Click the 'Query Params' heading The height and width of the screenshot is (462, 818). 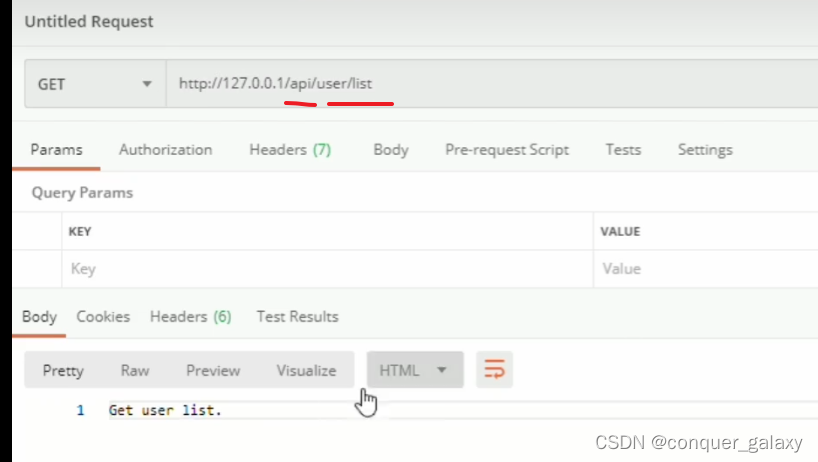click(82, 193)
